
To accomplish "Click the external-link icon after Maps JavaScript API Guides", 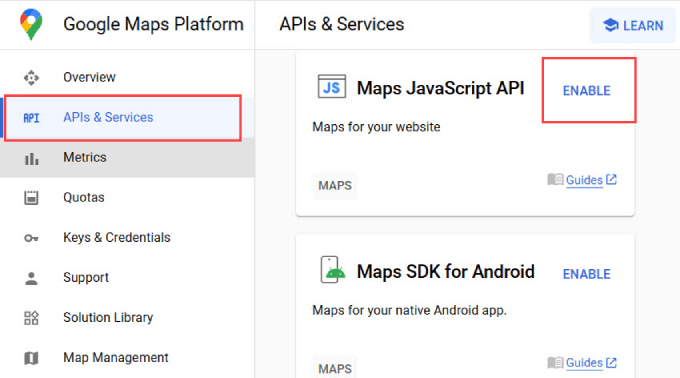I will pos(611,179).
